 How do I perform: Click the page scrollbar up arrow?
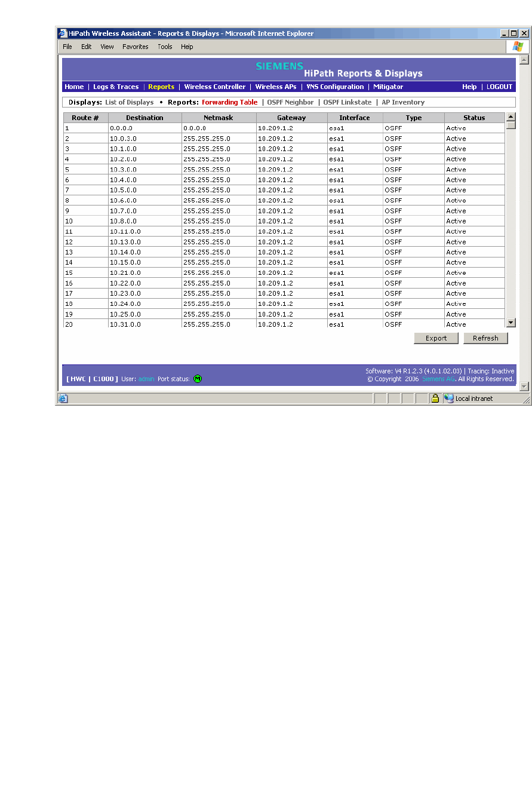(524, 59)
